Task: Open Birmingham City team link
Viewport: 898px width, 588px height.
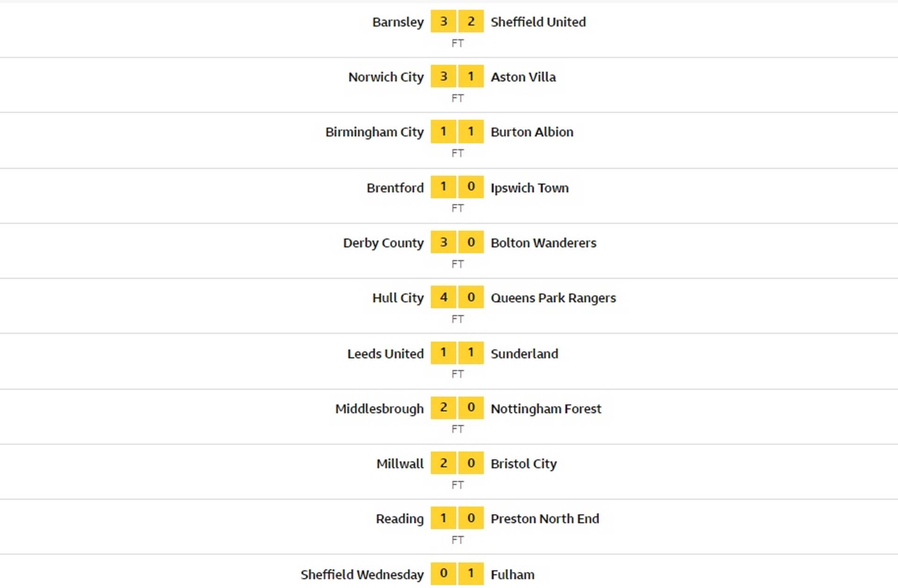Action: pos(374,132)
